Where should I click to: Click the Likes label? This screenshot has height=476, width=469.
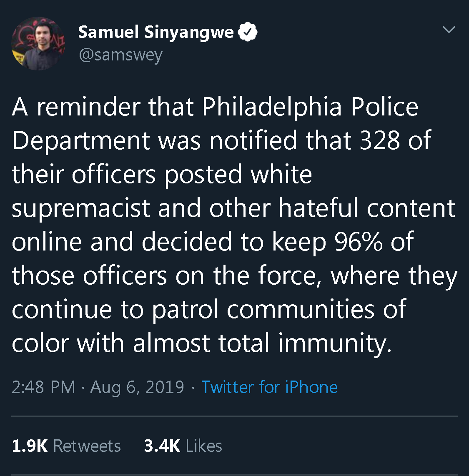tap(204, 446)
